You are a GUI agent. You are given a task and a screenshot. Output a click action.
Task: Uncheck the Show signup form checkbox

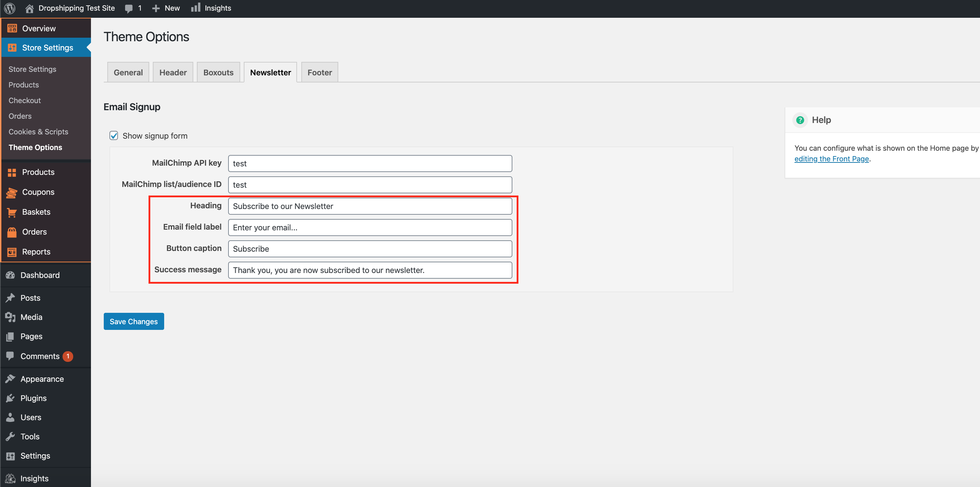coord(114,136)
